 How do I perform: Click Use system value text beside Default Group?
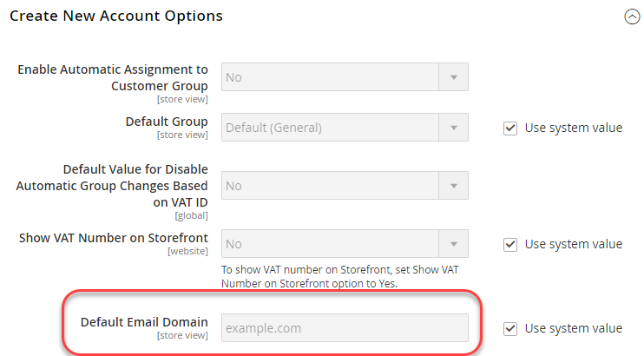574,128
